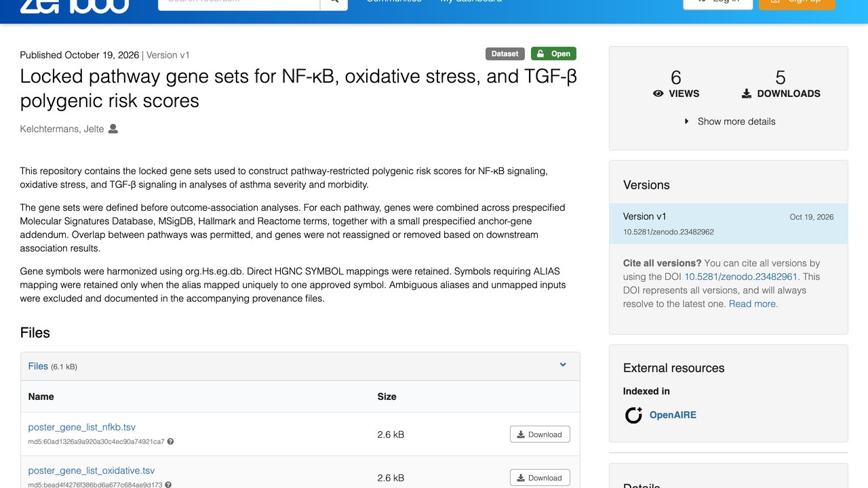The image size is (868, 488).
Task: Click the eye icon next to VIEWS
Action: pos(658,94)
